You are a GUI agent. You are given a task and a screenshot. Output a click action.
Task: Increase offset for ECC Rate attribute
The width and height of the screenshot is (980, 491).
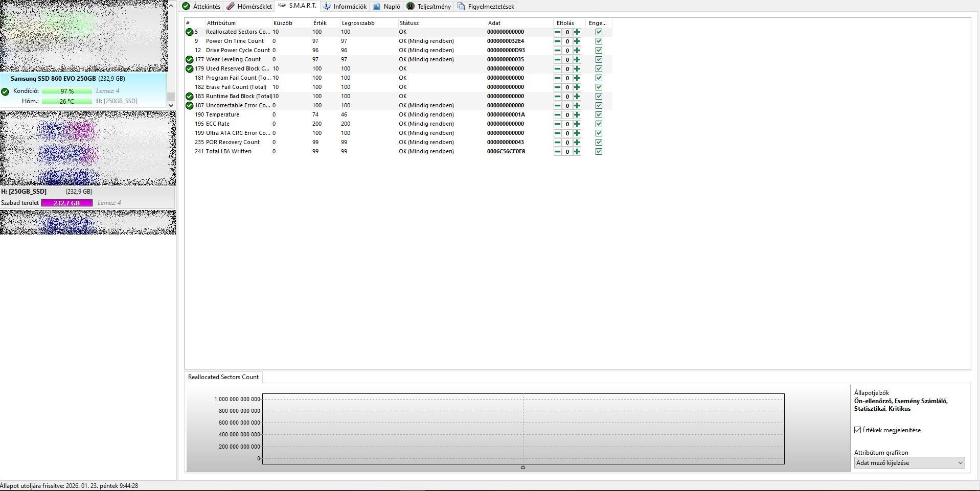pos(577,124)
